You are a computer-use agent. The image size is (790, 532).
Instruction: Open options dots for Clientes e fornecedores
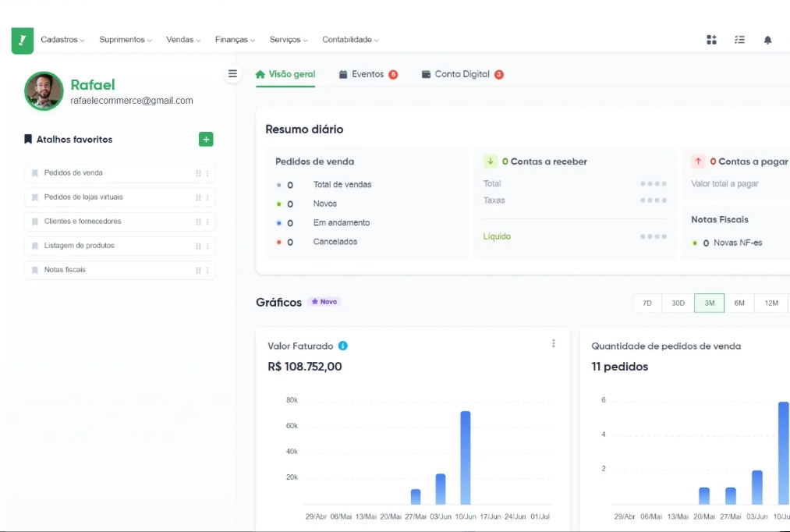207,222
